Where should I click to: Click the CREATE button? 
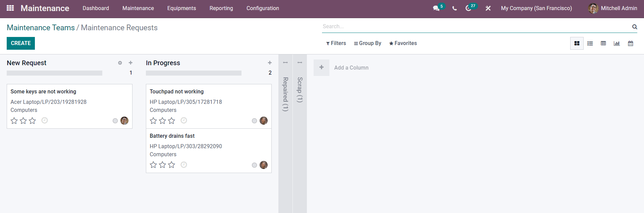pos(21,43)
